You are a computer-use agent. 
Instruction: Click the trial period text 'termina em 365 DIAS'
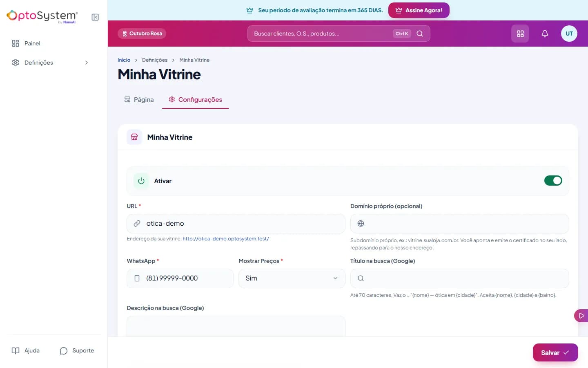(355, 10)
